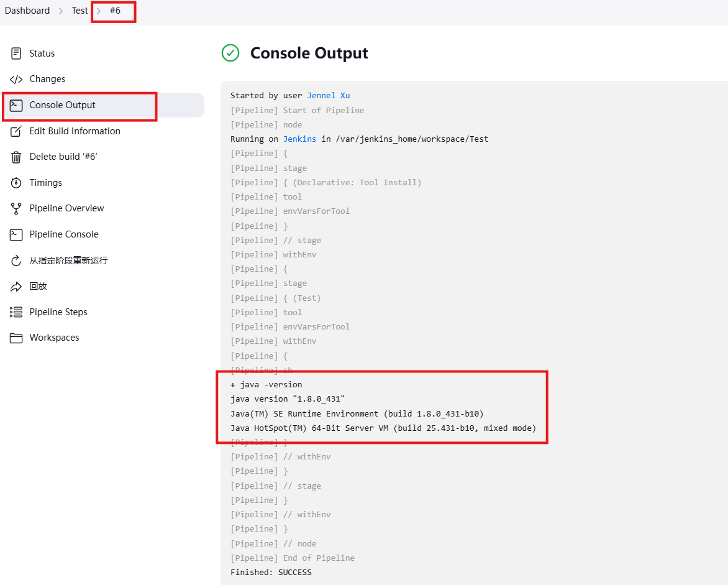Click the Changes code icon in sidebar
This screenshot has height=585, width=728.
[16, 79]
